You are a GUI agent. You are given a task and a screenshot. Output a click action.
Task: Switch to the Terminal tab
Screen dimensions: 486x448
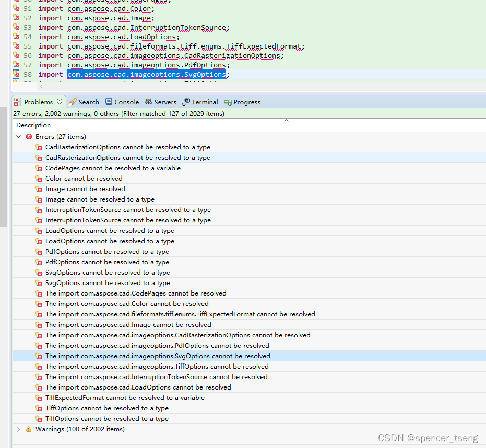[200, 102]
